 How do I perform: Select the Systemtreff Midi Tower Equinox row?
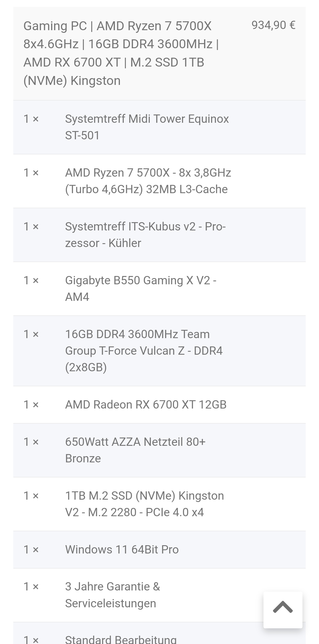click(147, 127)
